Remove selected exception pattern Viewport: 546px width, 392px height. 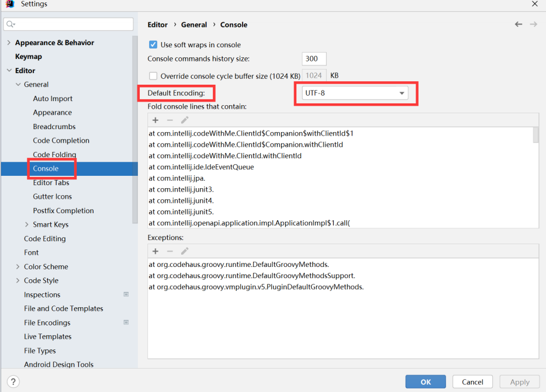pos(170,251)
